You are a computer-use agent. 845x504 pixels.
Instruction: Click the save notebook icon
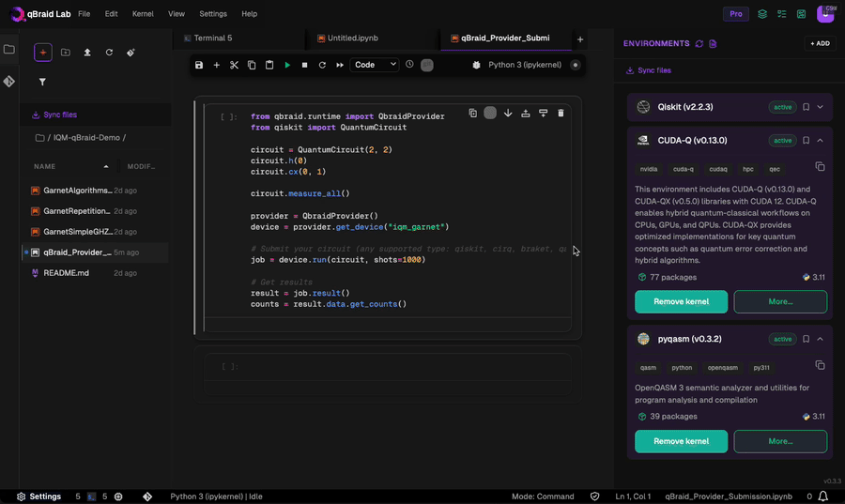point(199,65)
